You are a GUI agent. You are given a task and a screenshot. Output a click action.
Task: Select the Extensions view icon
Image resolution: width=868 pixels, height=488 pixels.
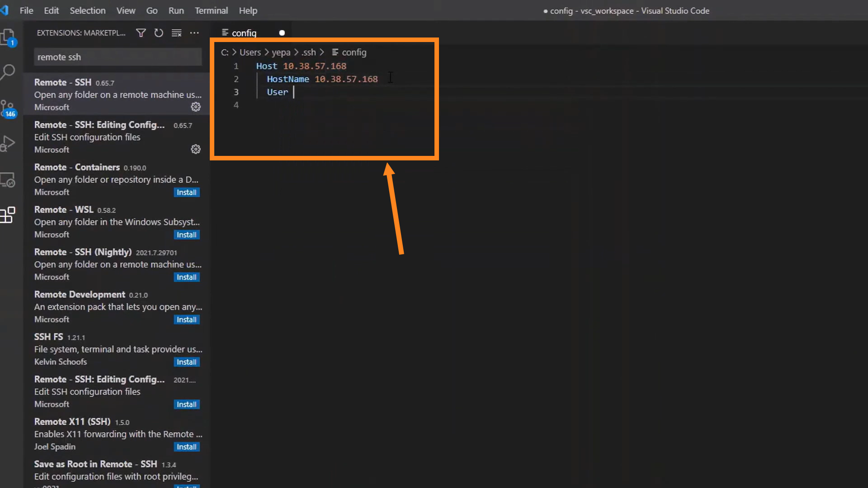[8, 215]
